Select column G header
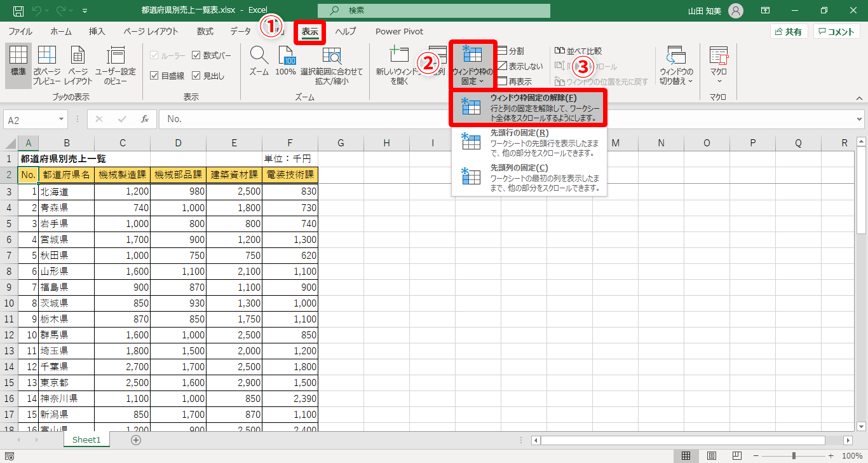Image resolution: width=868 pixels, height=463 pixels. coord(341,143)
